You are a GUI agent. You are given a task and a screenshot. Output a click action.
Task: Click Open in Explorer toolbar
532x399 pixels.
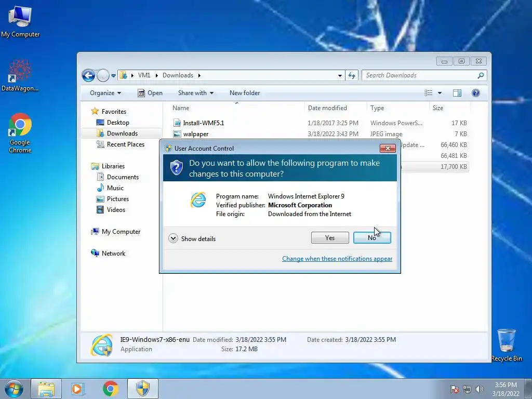[150, 93]
